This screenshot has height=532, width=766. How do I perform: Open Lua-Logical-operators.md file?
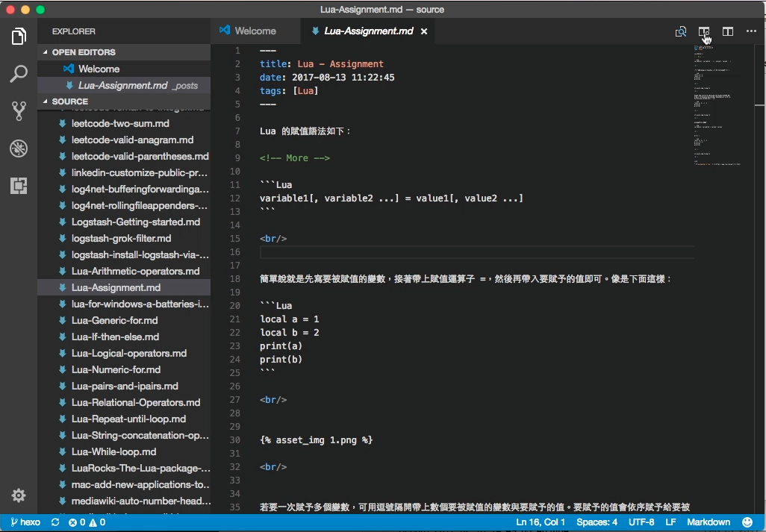(x=124, y=354)
